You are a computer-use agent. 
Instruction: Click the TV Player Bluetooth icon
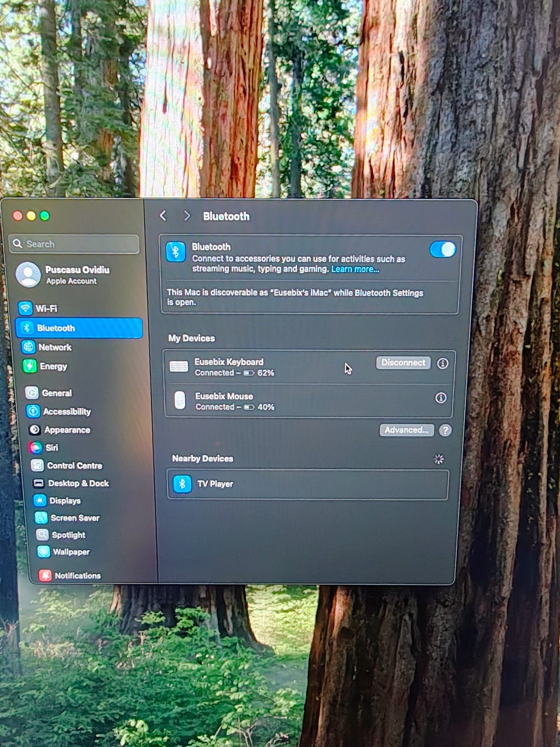point(182,484)
